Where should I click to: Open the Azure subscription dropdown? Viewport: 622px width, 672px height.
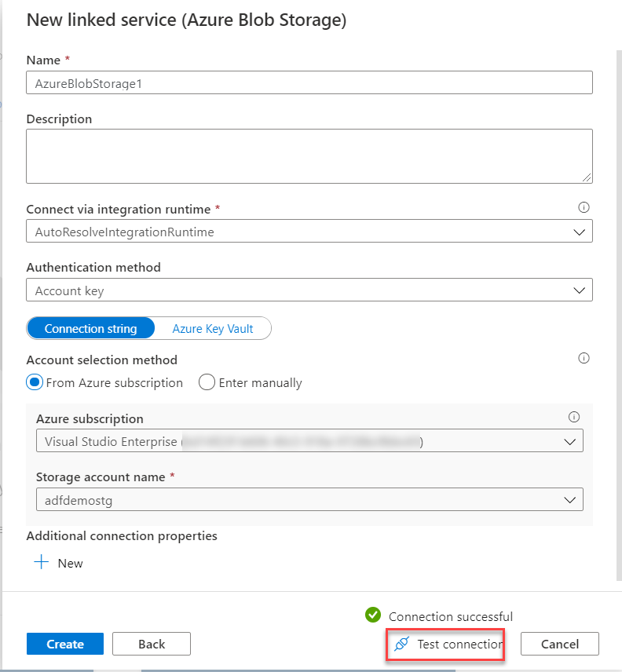click(x=309, y=441)
